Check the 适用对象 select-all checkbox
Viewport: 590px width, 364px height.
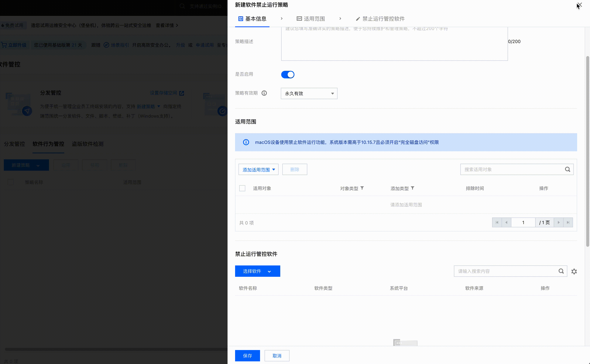242,188
